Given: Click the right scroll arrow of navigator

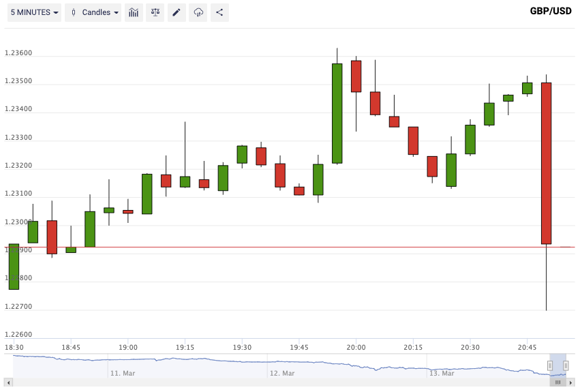Looking at the screenshot, I should pos(571,382).
